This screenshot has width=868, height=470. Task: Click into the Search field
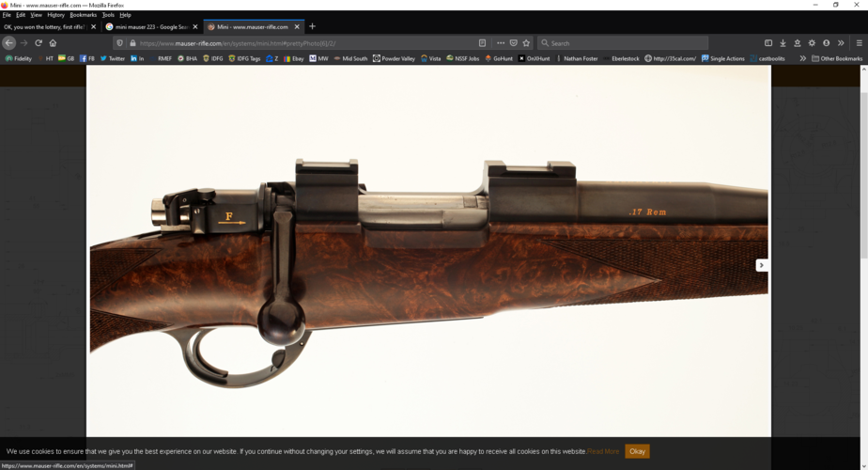tap(622, 43)
